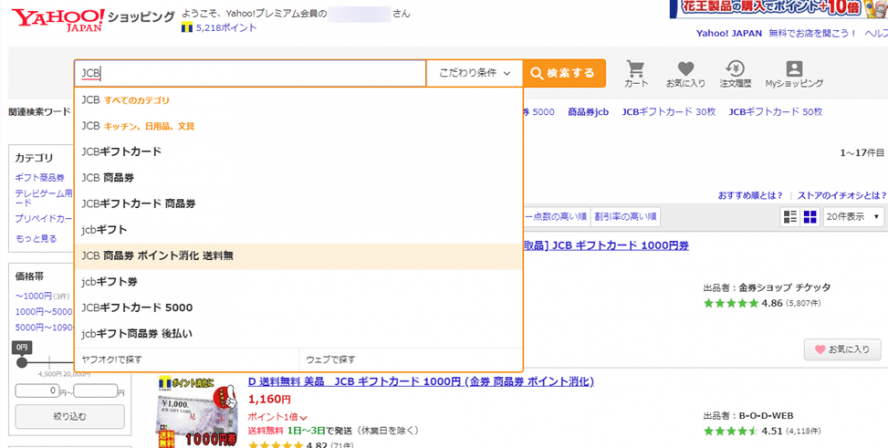This screenshot has width=888, height=448.
Task: Open the 20件表示 results-per-page dropdown
Action: [x=854, y=217]
